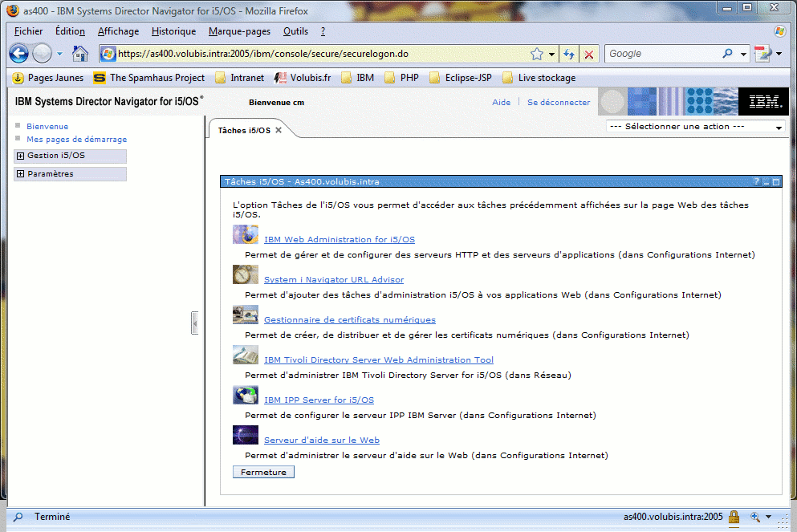Focus the Google search field
The width and height of the screenshot is (797, 532).
663,54
